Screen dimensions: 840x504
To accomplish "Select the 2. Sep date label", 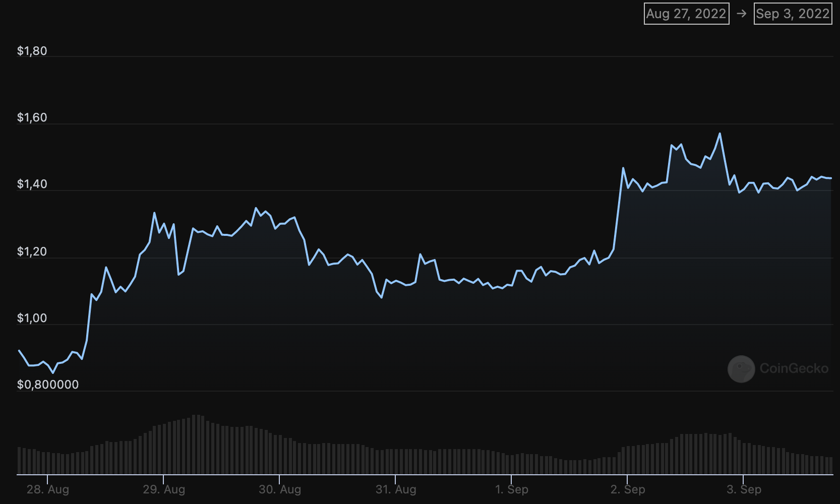I will (628, 489).
